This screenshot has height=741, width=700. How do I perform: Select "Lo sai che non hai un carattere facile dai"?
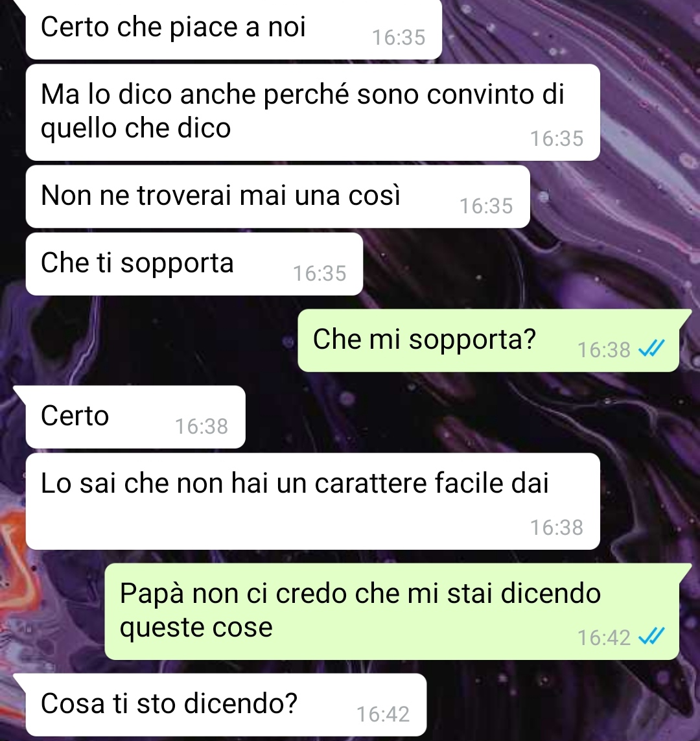pyautogui.click(x=312, y=501)
